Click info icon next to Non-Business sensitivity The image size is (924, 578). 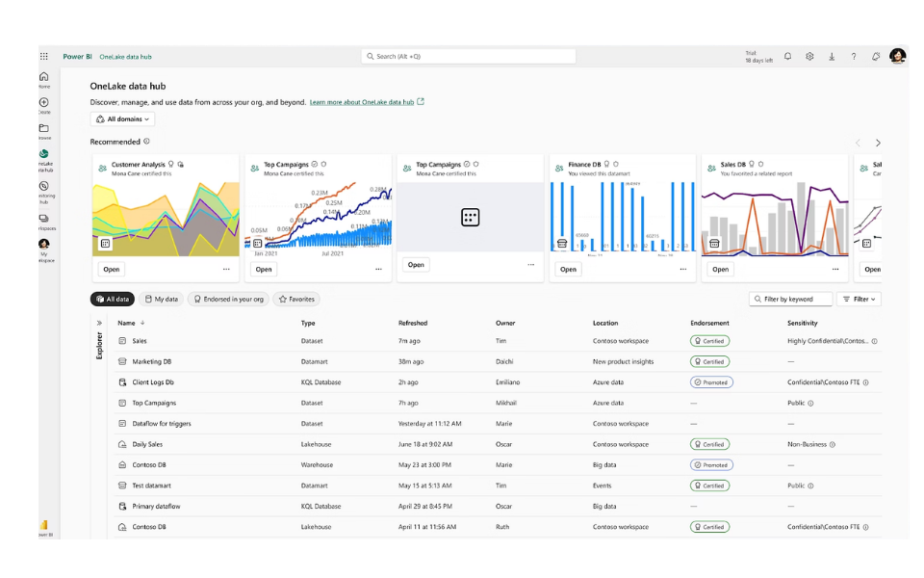[x=832, y=445]
